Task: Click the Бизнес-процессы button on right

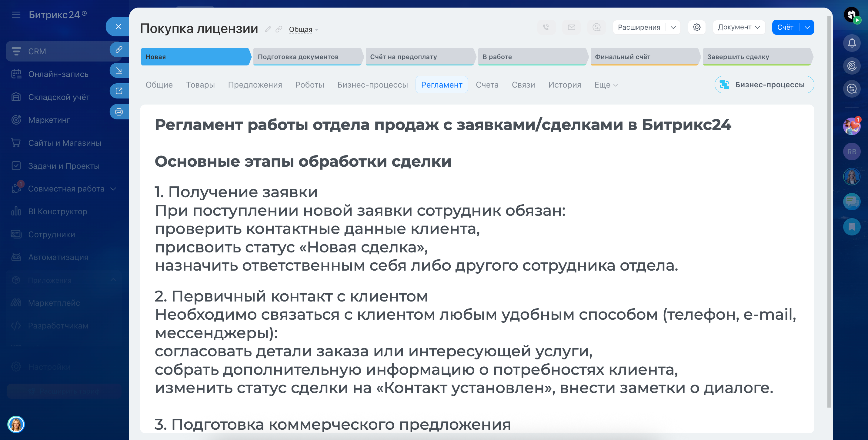Action: coord(764,85)
